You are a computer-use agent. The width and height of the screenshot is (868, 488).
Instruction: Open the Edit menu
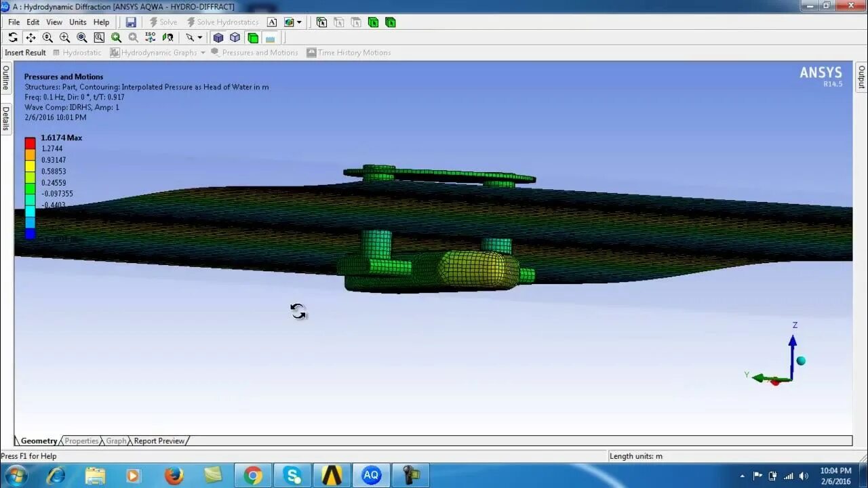(x=33, y=22)
